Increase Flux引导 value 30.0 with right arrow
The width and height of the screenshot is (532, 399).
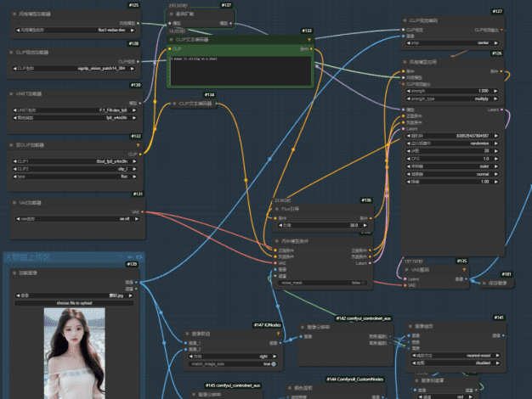365,225
